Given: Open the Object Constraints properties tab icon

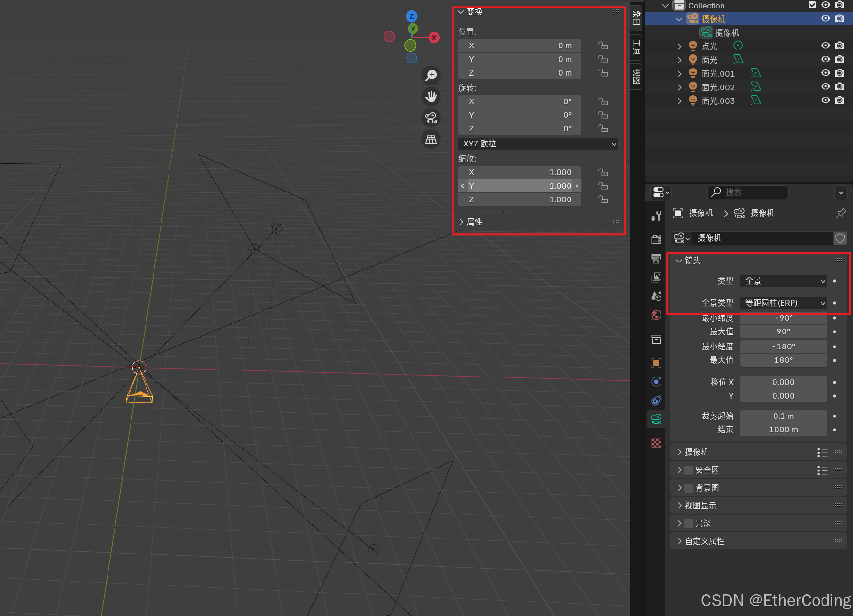Looking at the screenshot, I should pyautogui.click(x=656, y=400).
